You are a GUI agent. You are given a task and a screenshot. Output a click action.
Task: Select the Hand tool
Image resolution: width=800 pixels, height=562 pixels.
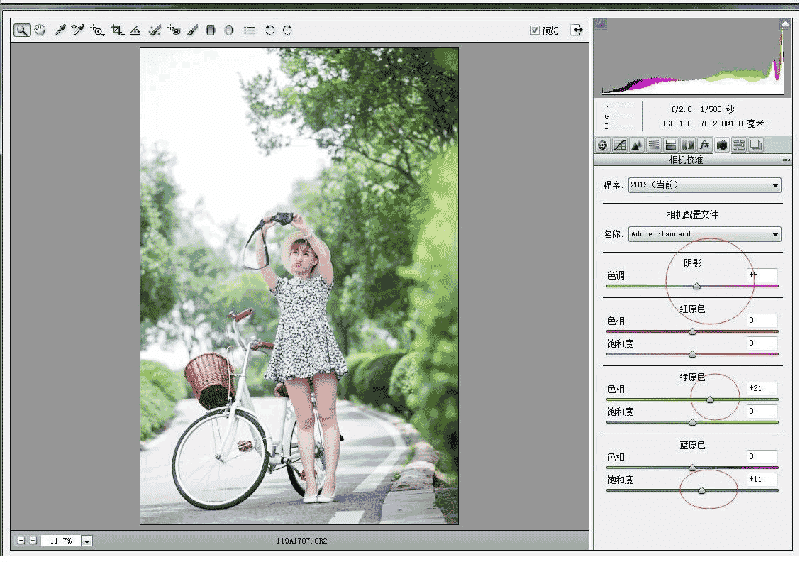pyautogui.click(x=40, y=30)
